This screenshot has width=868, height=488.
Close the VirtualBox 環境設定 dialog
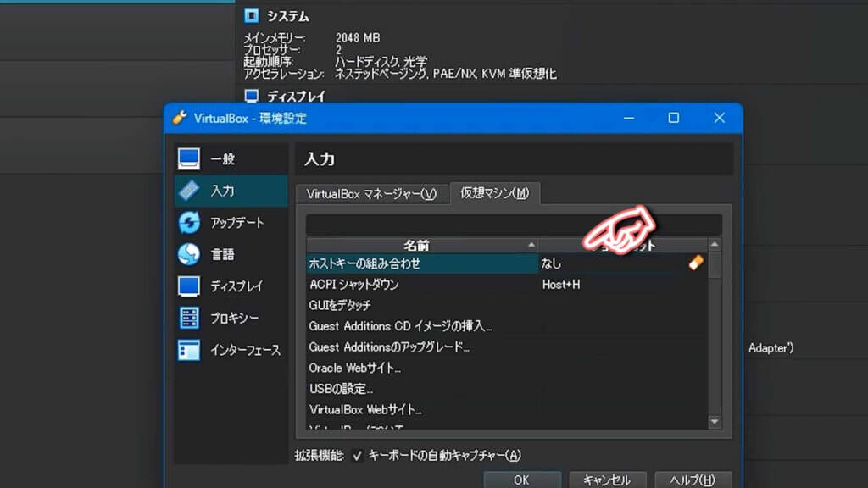[719, 118]
